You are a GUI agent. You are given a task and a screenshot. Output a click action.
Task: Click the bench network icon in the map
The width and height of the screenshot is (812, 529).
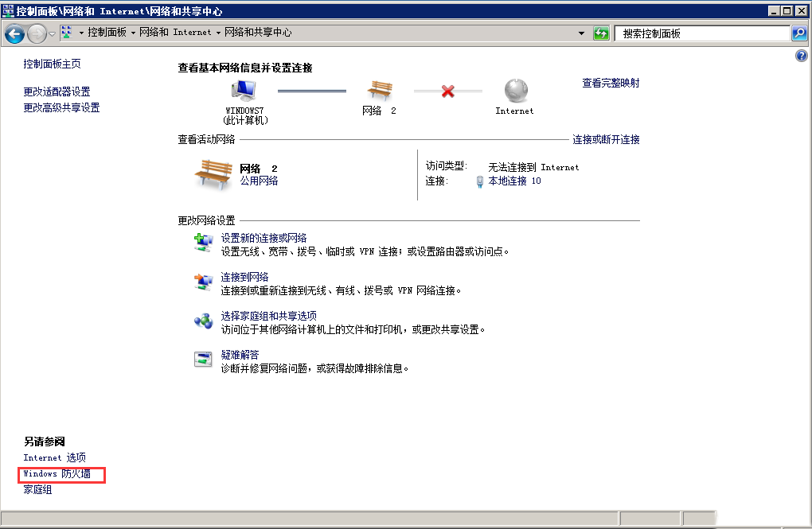(x=380, y=91)
